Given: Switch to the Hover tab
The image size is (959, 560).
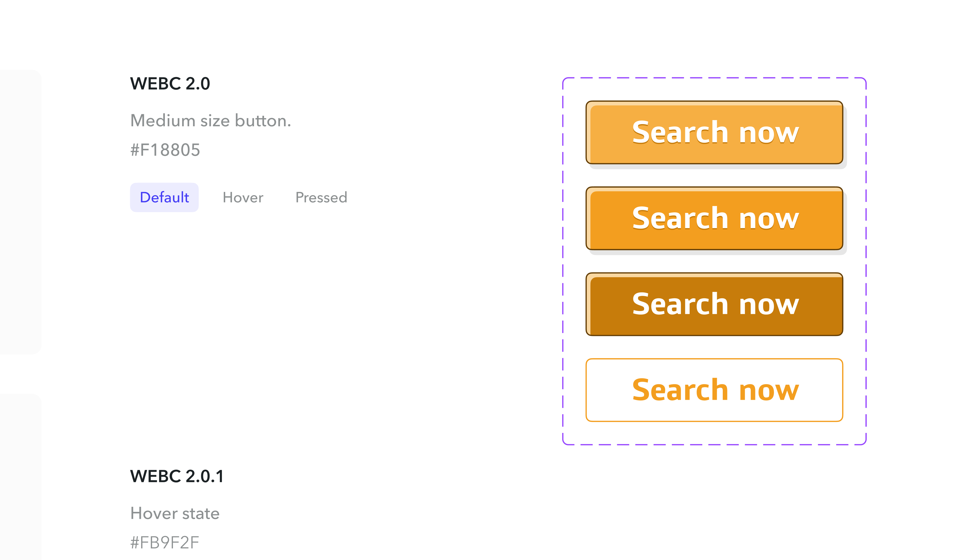Looking at the screenshot, I should pos(243,197).
